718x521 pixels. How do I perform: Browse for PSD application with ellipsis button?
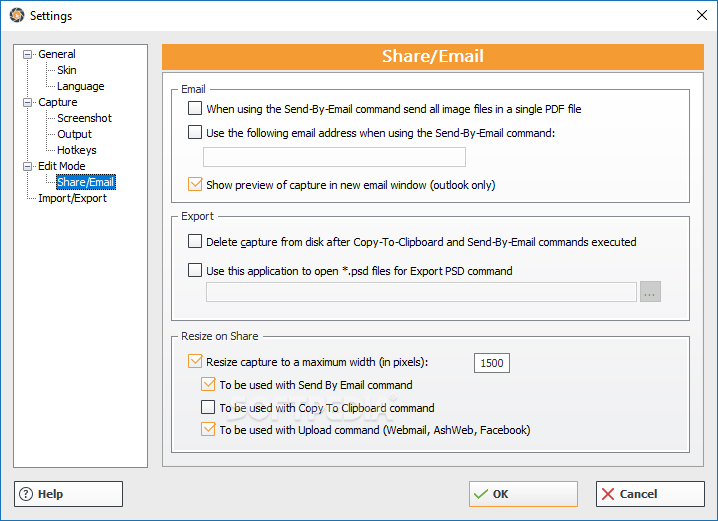click(x=650, y=292)
